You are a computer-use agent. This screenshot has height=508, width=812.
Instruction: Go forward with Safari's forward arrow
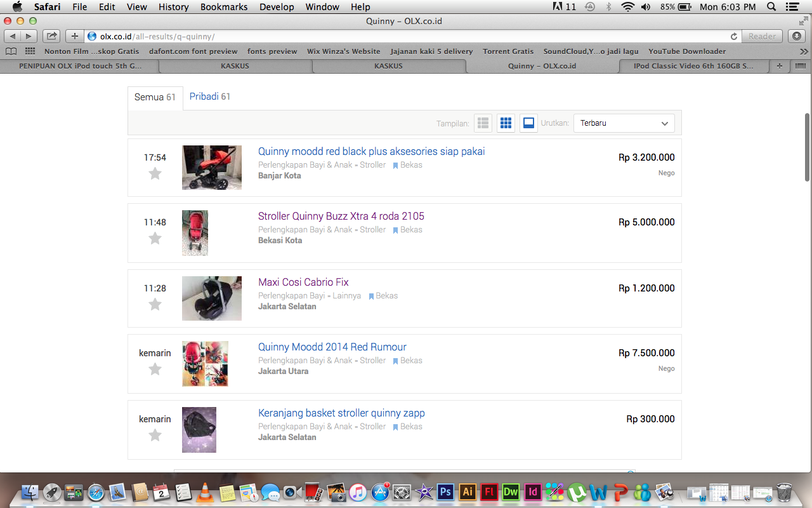pyautogui.click(x=28, y=36)
